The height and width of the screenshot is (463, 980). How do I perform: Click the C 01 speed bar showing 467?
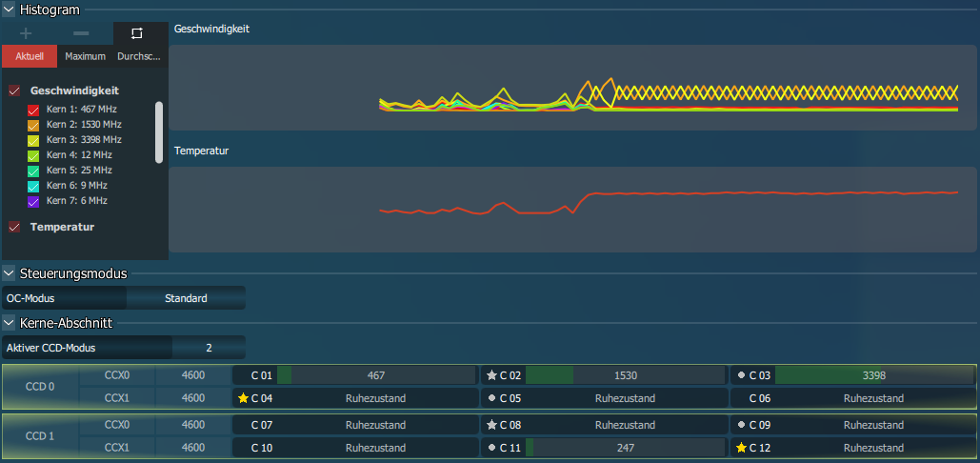375,375
